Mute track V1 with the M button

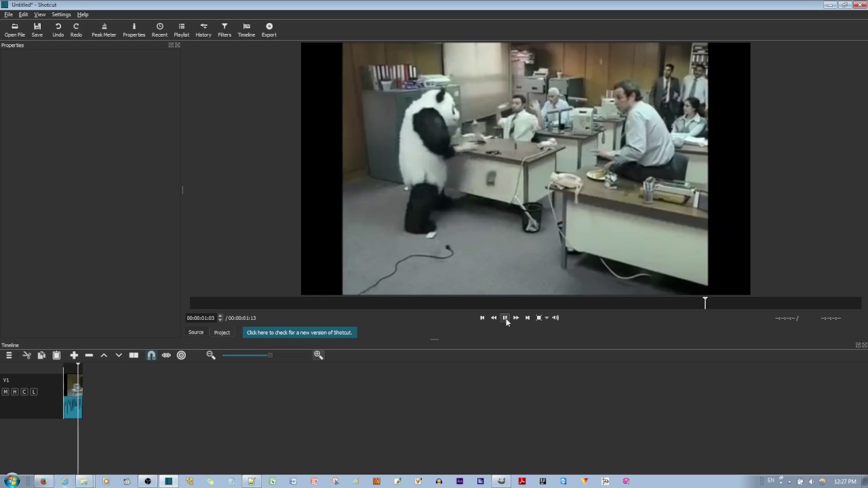pyautogui.click(x=5, y=392)
